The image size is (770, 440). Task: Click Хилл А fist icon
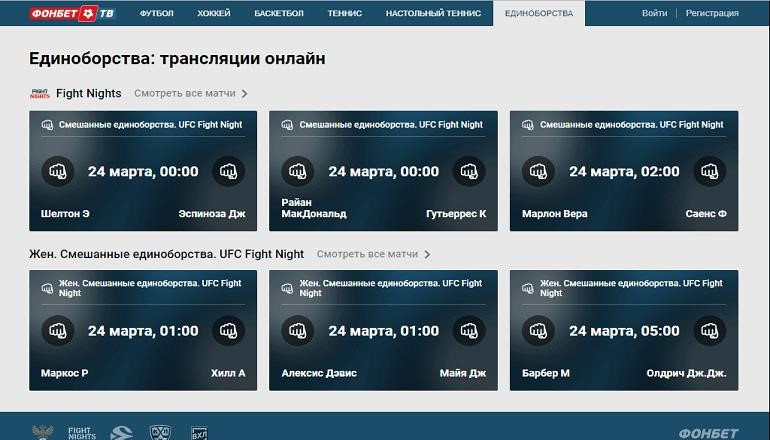click(x=228, y=331)
